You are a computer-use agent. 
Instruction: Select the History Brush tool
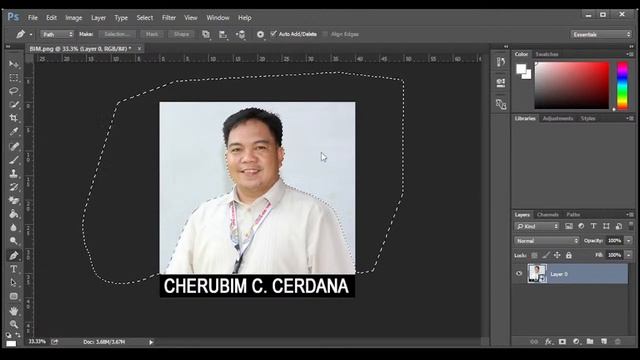pos(13,187)
